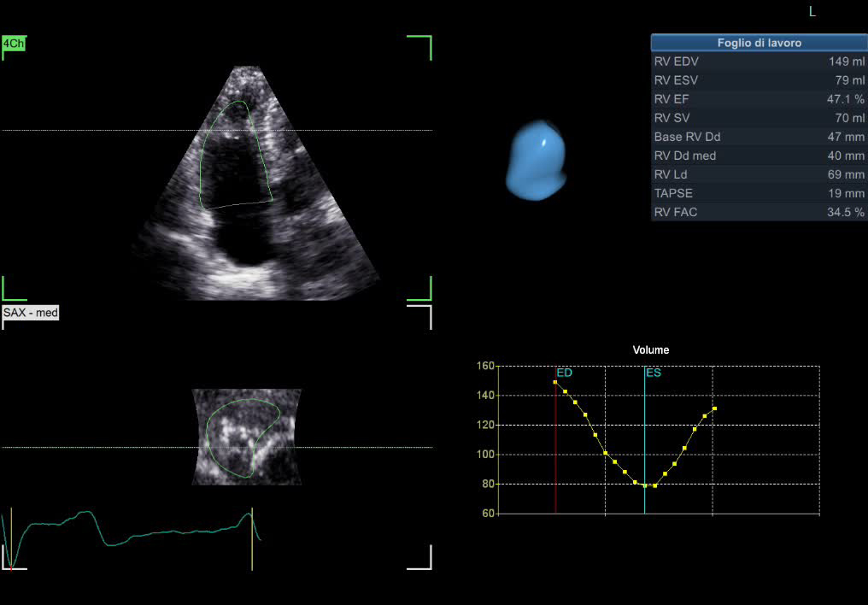Image resolution: width=868 pixels, height=605 pixels.
Task: Select the RV EDV measurement row
Action: point(759,62)
